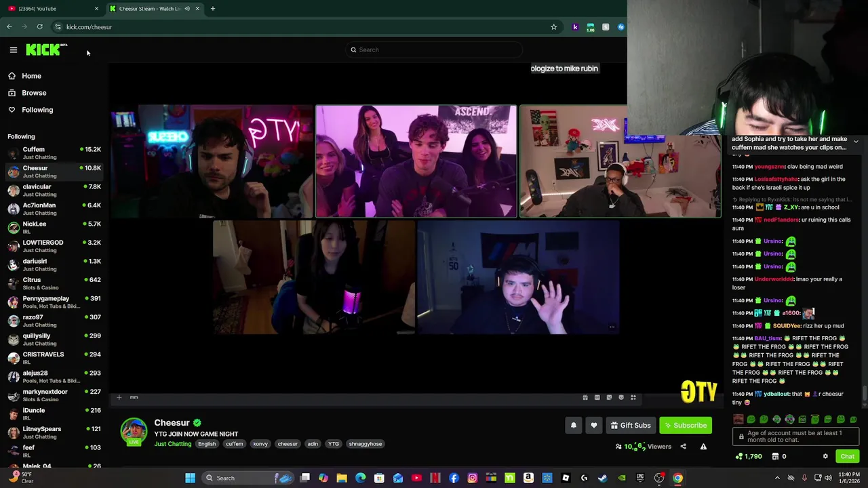Image resolution: width=868 pixels, height=488 pixels.
Task: Click the English tag
Action: [x=207, y=444]
